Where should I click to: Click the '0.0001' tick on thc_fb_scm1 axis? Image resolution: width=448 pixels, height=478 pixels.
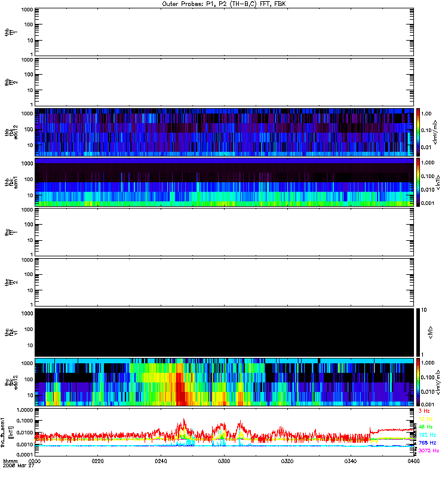pyautogui.click(x=24, y=455)
